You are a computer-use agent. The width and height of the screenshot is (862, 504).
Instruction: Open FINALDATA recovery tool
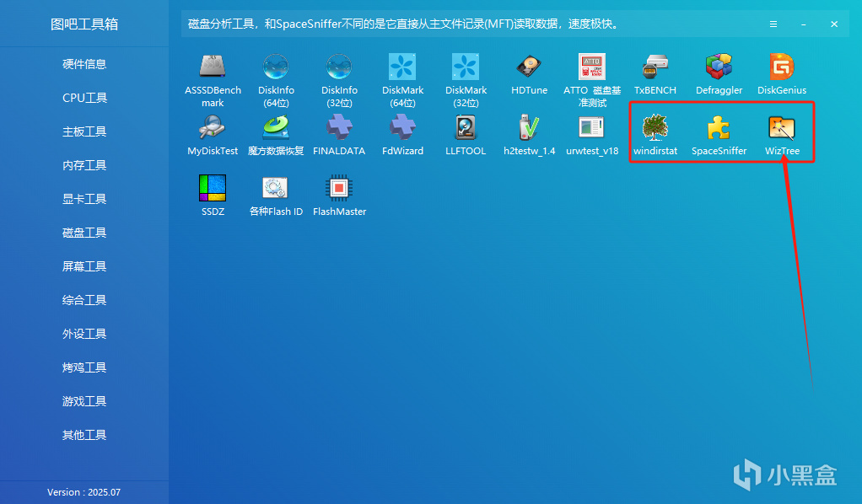coord(339,135)
